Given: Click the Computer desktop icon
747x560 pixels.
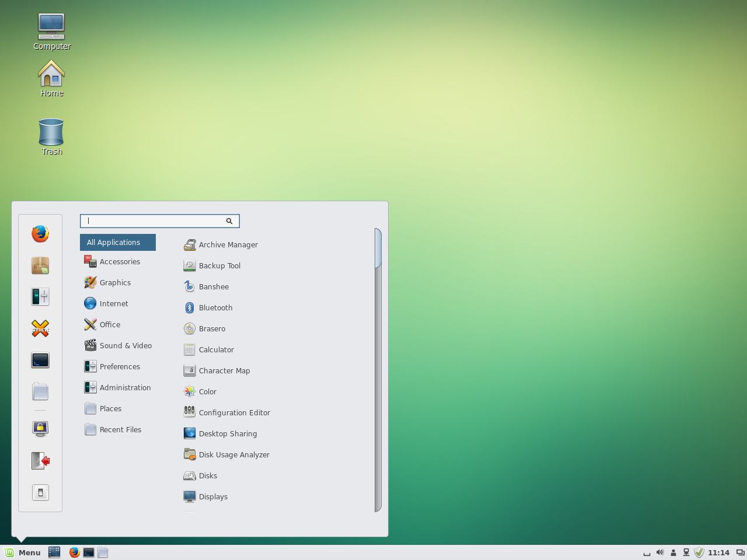Looking at the screenshot, I should tap(51, 32).
